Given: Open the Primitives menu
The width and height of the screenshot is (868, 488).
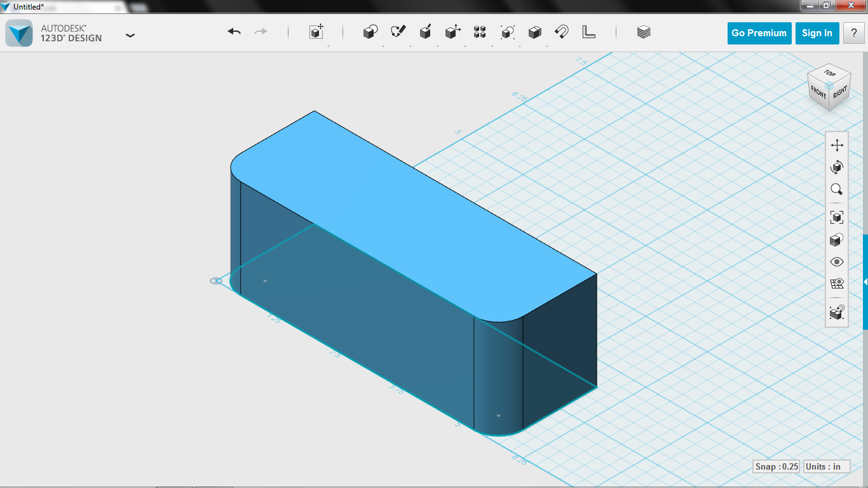Looking at the screenshot, I should 370,32.
